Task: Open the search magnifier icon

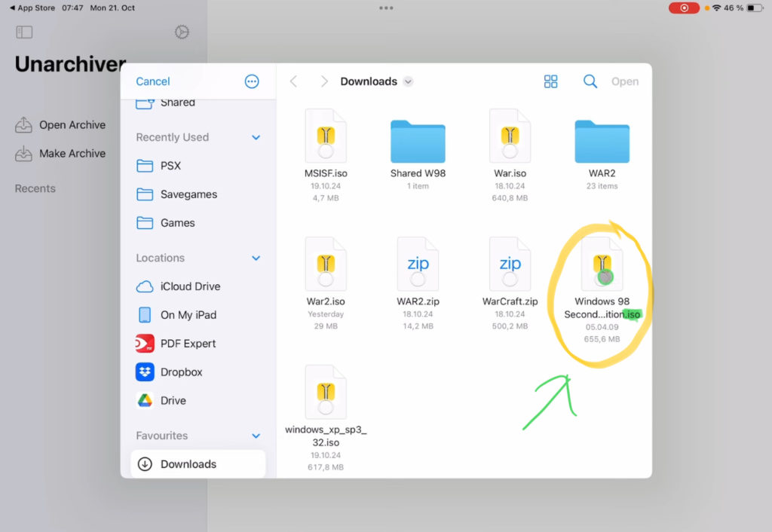Action: pos(590,81)
